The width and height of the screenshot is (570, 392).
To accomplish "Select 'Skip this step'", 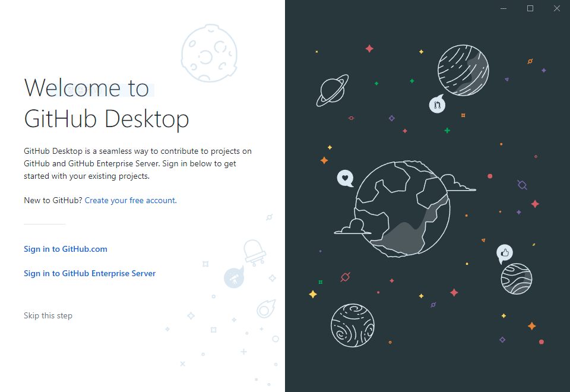I will point(48,315).
